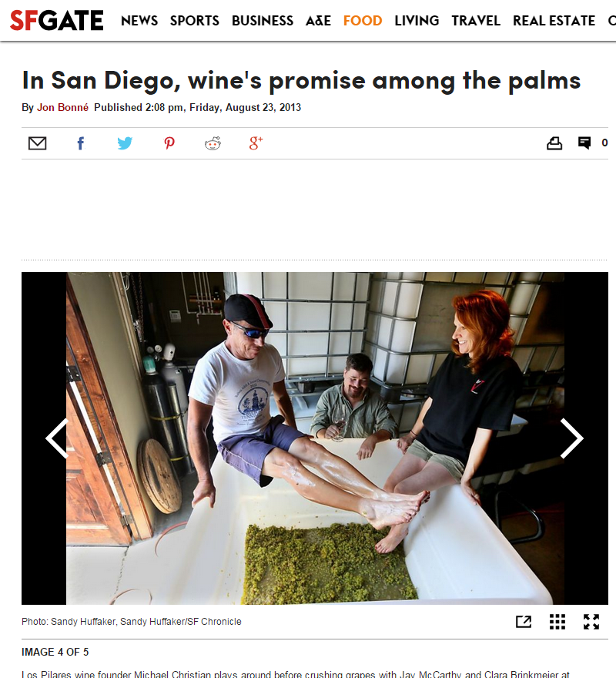Open the FOOD section tab
Screen dimensions: 616x678
[362, 20]
